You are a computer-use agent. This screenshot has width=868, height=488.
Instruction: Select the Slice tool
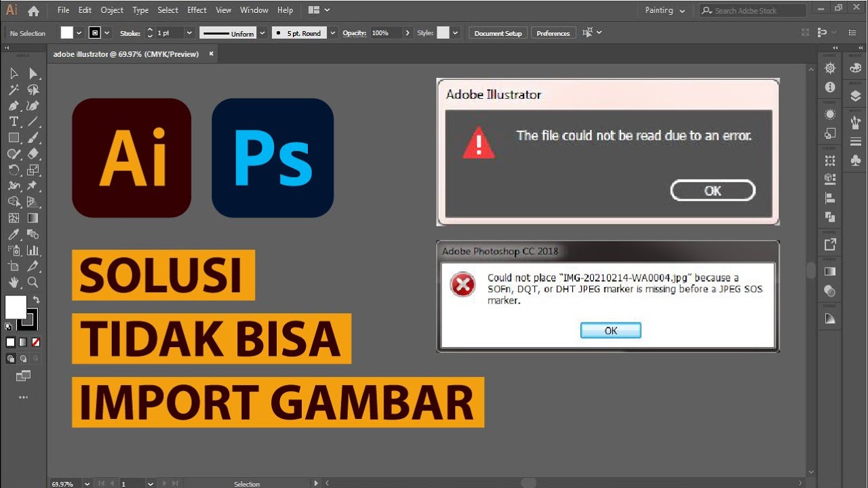[x=33, y=266]
